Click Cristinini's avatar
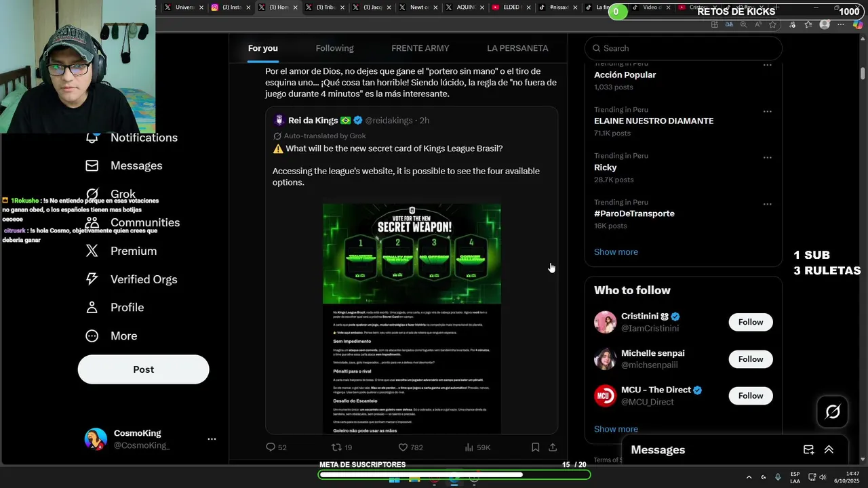Image resolution: width=868 pixels, height=488 pixels. point(605,322)
